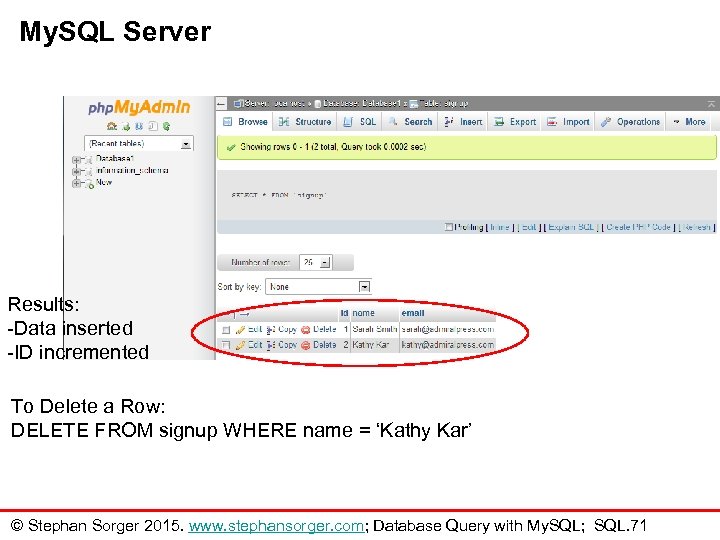Click the kathy@admiralpress.com cell
720x540 pixels.
pos(448,345)
